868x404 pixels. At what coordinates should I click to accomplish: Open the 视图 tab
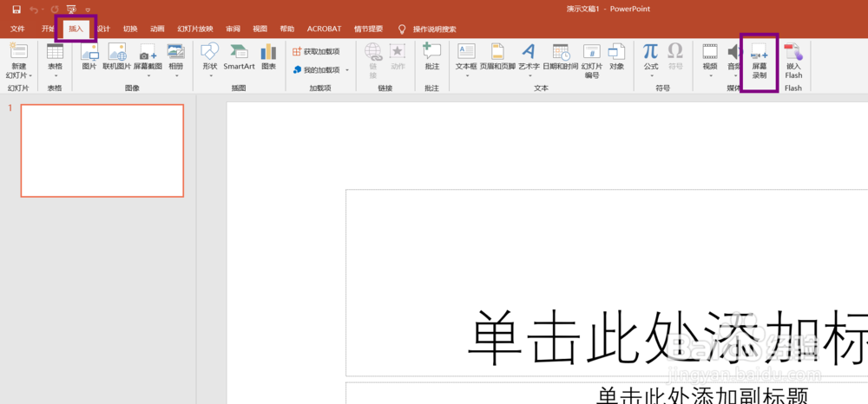point(260,29)
